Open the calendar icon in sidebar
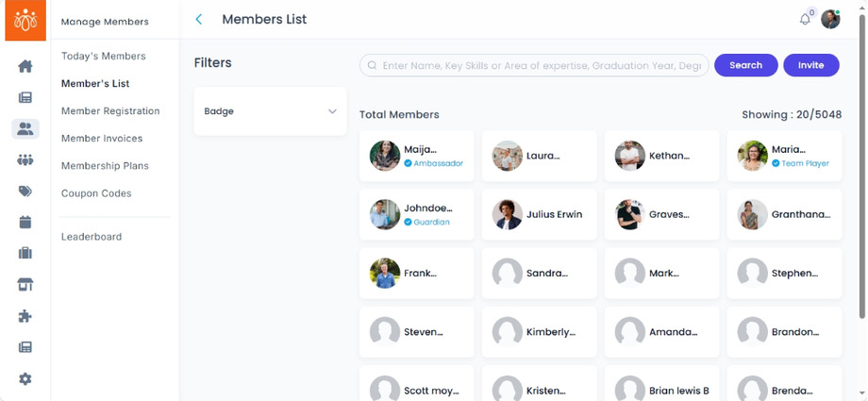 [25, 222]
